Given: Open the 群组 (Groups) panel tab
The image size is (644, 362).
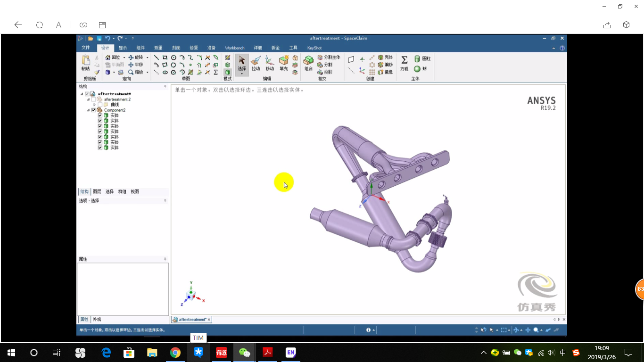Looking at the screenshot, I should [122, 191].
